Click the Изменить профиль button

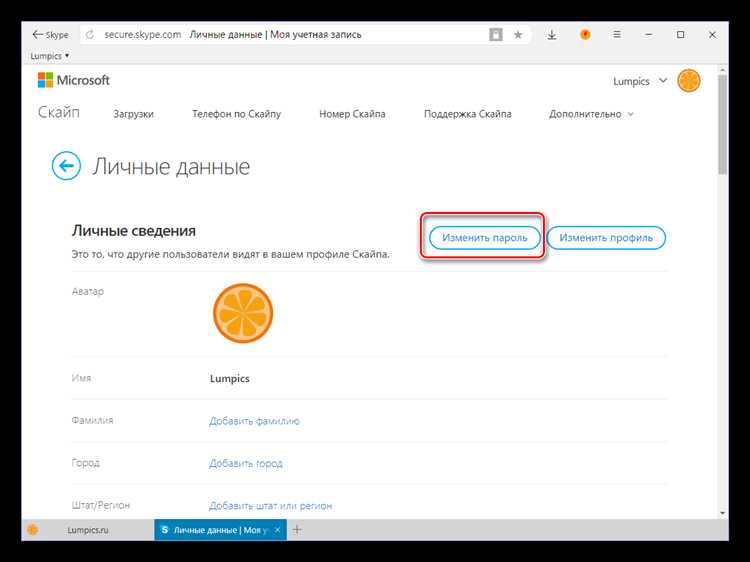[x=606, y=238]
